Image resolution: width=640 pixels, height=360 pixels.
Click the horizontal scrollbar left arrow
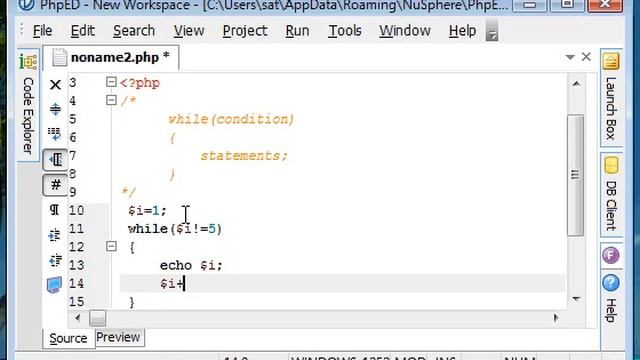point(78,318)
